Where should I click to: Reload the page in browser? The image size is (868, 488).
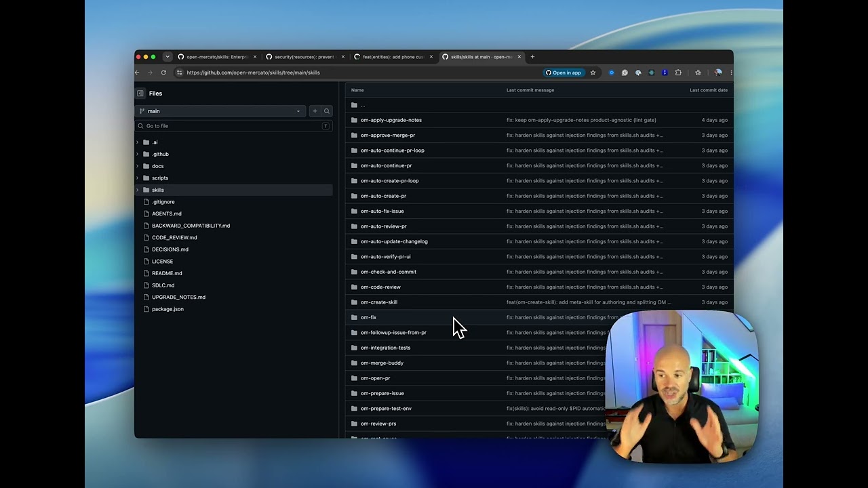click(163, 73)
